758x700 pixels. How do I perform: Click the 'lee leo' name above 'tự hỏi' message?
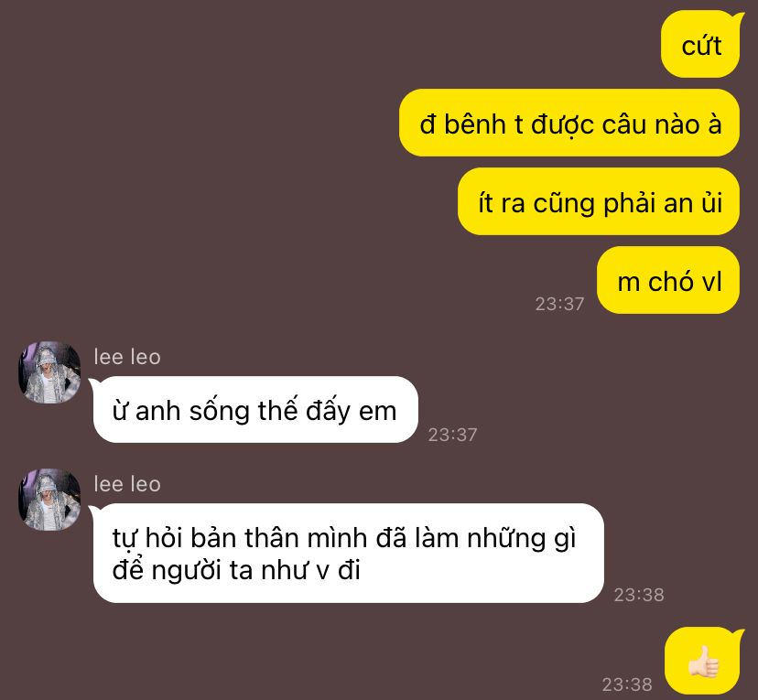point(127,484)
